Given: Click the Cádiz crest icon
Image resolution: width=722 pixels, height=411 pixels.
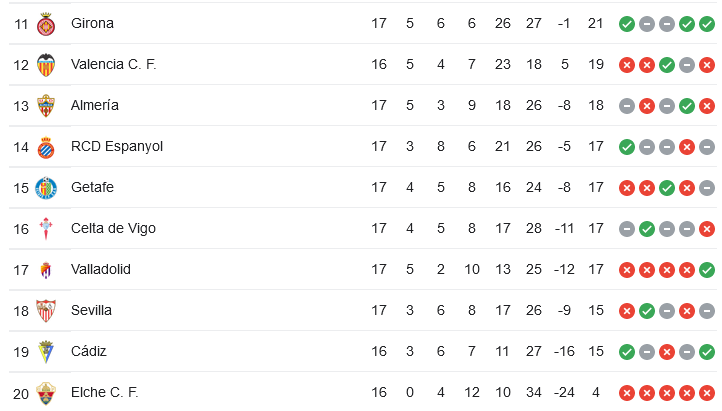Looking at the screenshot, I should (46, 352).
